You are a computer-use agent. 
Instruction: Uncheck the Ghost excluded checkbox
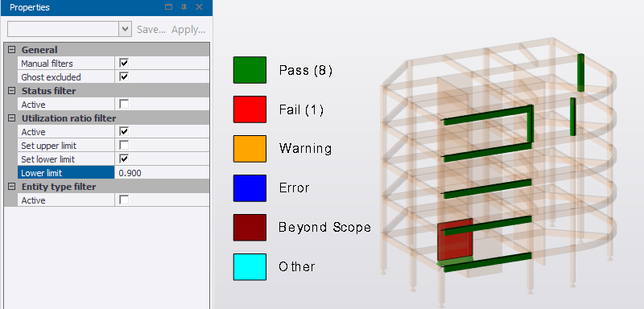click(x=124, y=76)
